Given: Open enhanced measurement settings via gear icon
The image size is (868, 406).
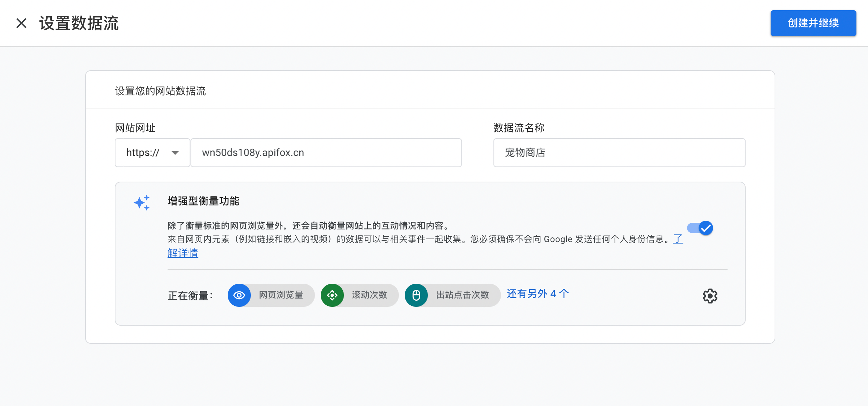Looking at the screenshot, I should [710, 296].
